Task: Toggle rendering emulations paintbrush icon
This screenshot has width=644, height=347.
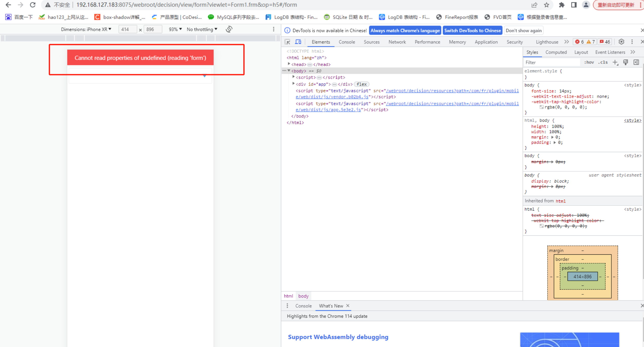Action: (626, 62)
